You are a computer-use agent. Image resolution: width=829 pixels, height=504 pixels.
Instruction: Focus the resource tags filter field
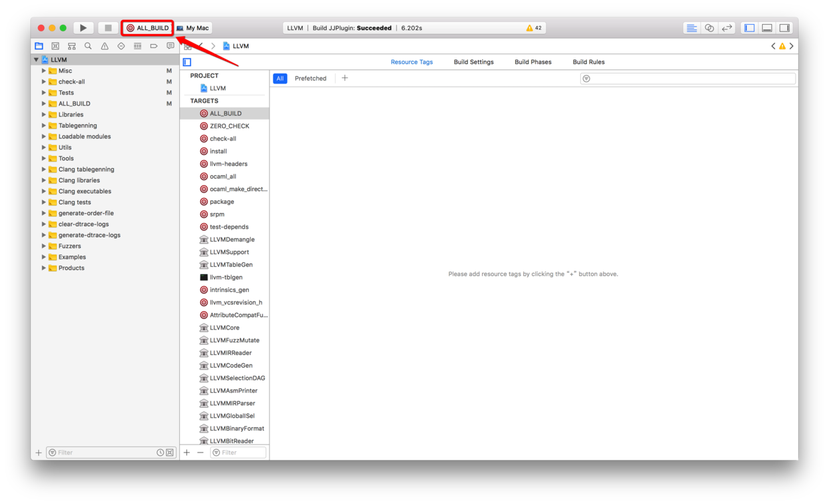[688, 78]
